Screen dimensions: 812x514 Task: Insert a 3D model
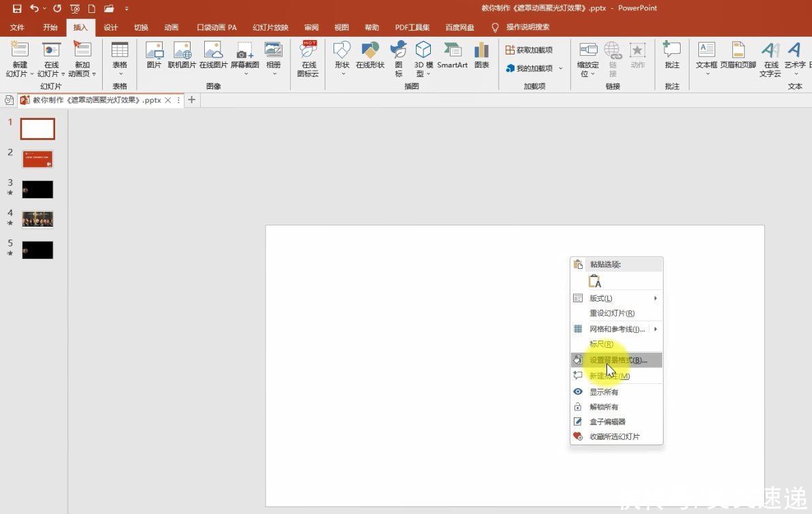(423, 59)
